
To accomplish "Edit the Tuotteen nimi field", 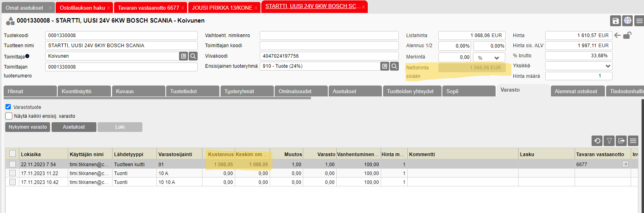I will (121, 46).
